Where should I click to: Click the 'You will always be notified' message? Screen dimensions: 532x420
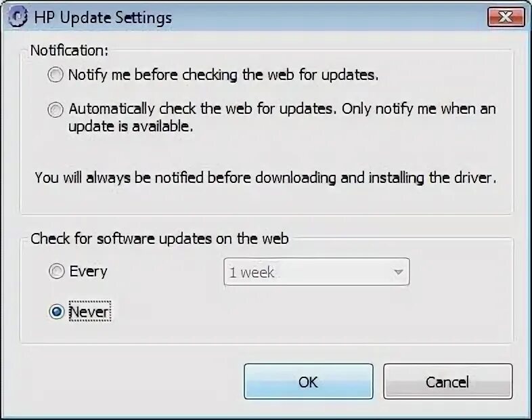point(265,177)
